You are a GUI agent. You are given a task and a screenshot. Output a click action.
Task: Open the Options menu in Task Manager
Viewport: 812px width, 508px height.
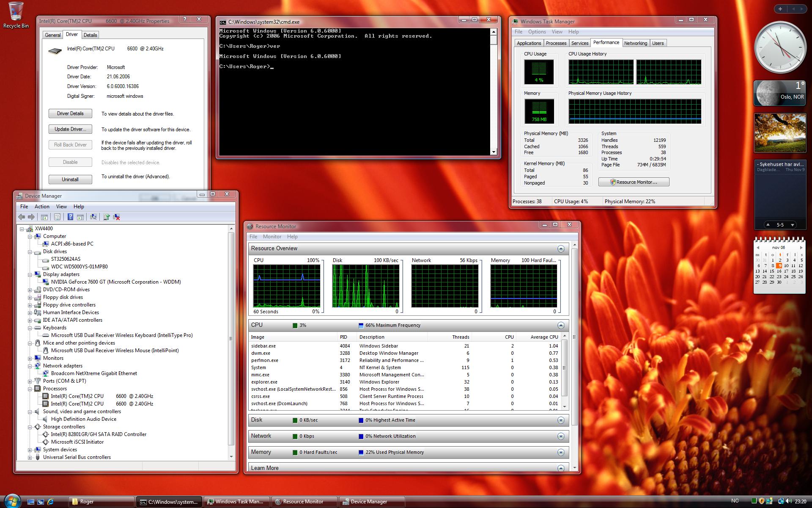537,32
